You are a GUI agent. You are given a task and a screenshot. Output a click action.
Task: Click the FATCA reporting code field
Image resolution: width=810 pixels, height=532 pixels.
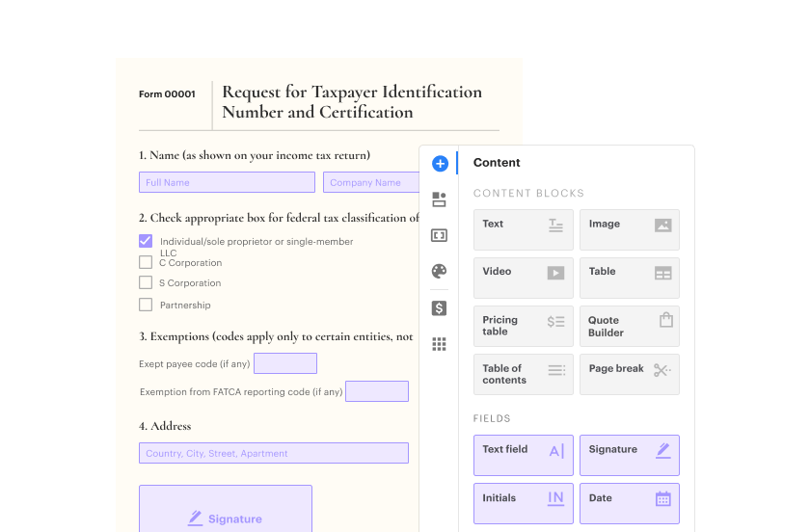pos(377,391)
